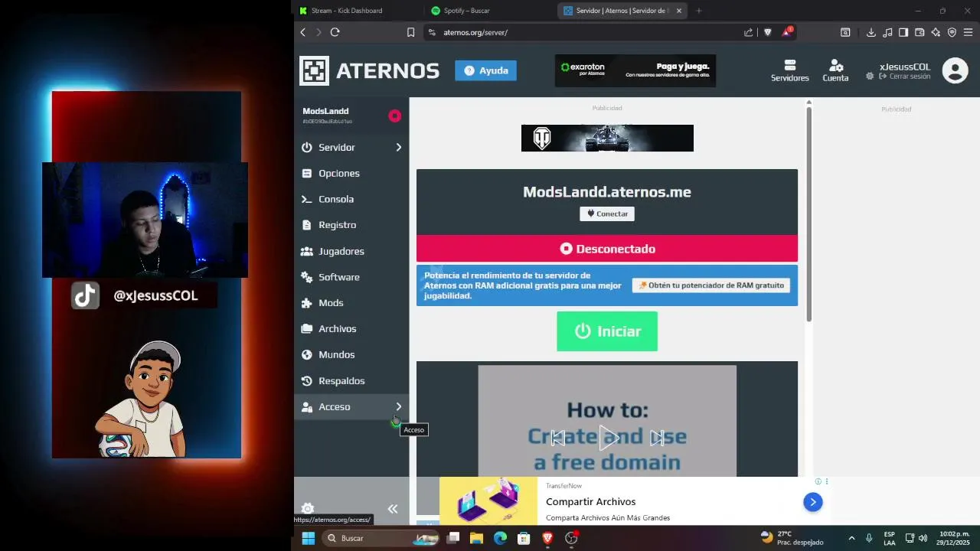The height and width of the screenshot is (551, 980).
Task: Open Archivos file manager
Action: coord(351,329)
